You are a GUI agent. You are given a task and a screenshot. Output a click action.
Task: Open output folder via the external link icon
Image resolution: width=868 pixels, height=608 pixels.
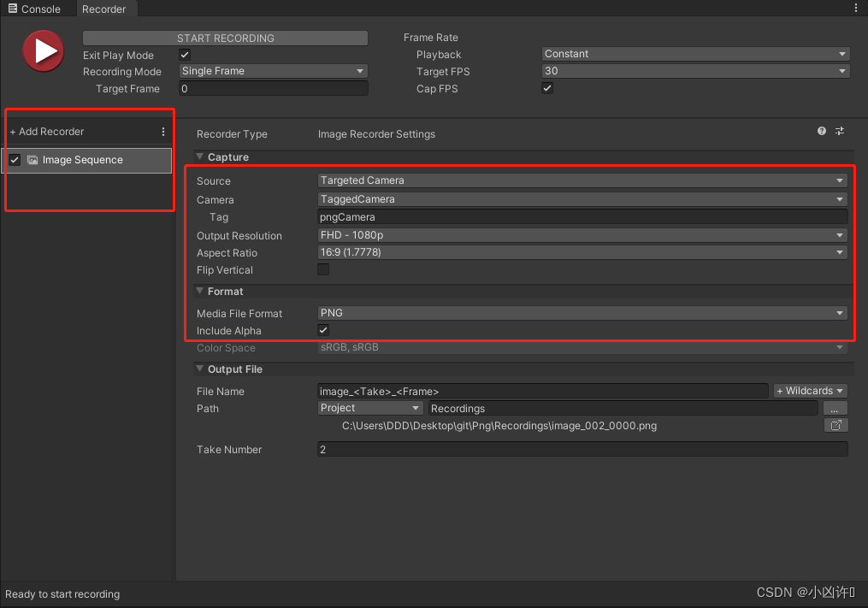836,425
